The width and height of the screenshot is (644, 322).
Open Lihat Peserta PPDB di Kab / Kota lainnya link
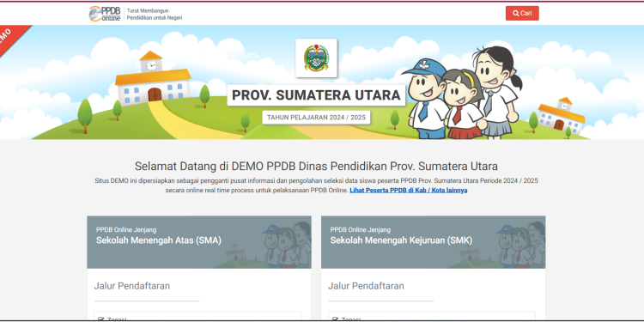click(408, 191)
